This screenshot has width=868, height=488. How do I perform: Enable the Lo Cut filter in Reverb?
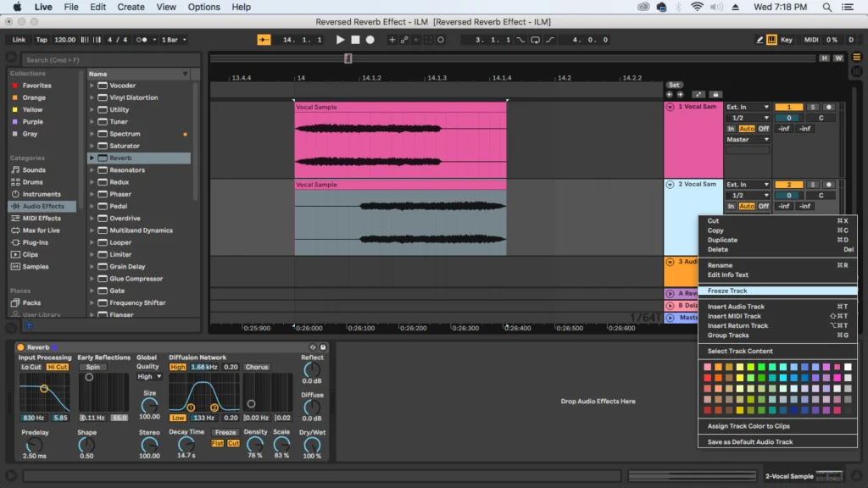point(31,367)
